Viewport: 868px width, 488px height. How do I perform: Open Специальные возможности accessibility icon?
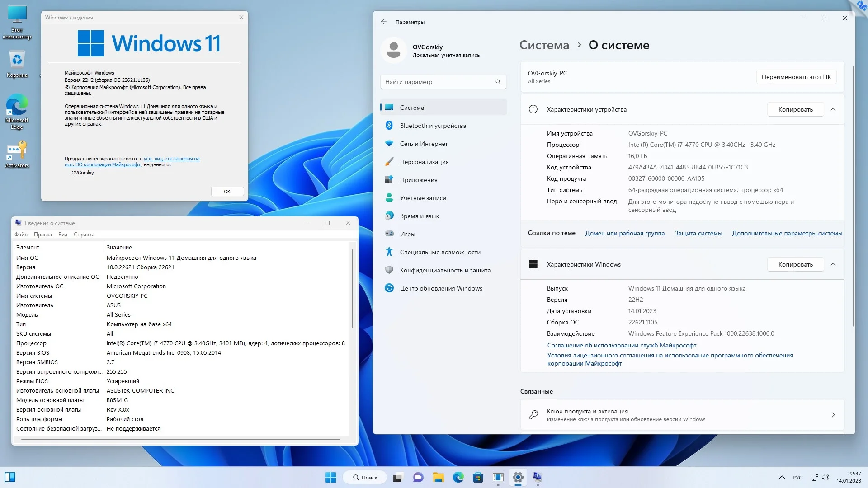(x=389, y=252)
